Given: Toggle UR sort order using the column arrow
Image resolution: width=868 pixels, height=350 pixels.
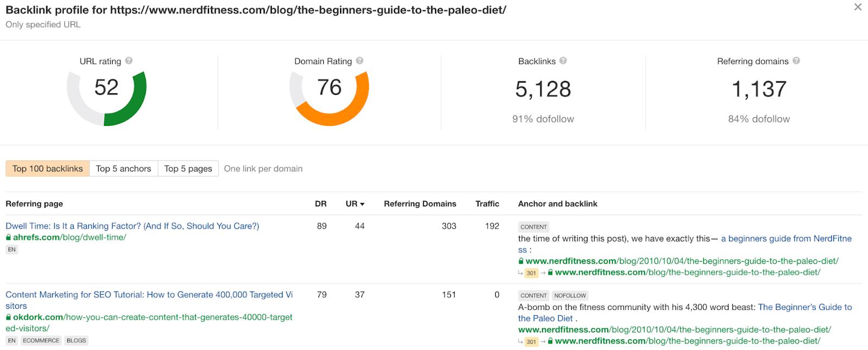Looking at the screenshot, I should click(363, 203).
